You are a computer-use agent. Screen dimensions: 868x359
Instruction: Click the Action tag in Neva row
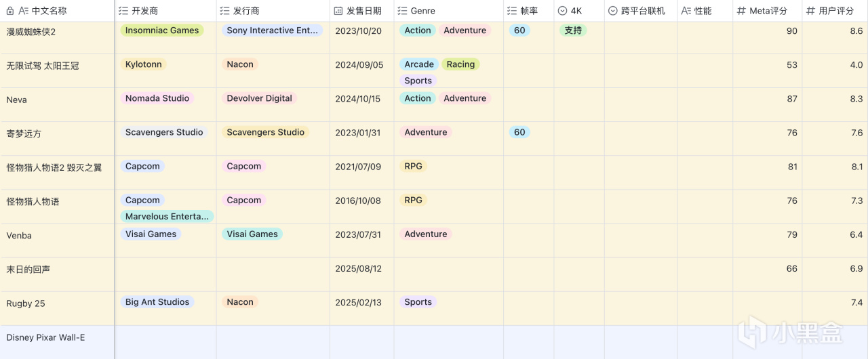pyautogui.click(x=418, y=98)
